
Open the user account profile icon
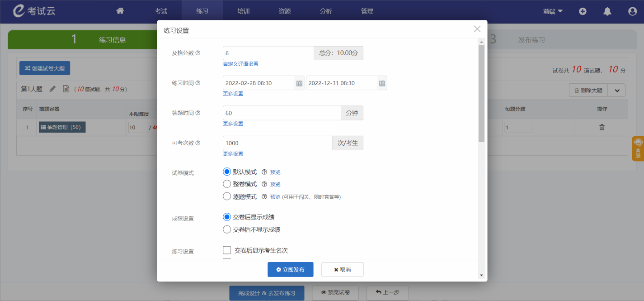[x=632, y=11]
